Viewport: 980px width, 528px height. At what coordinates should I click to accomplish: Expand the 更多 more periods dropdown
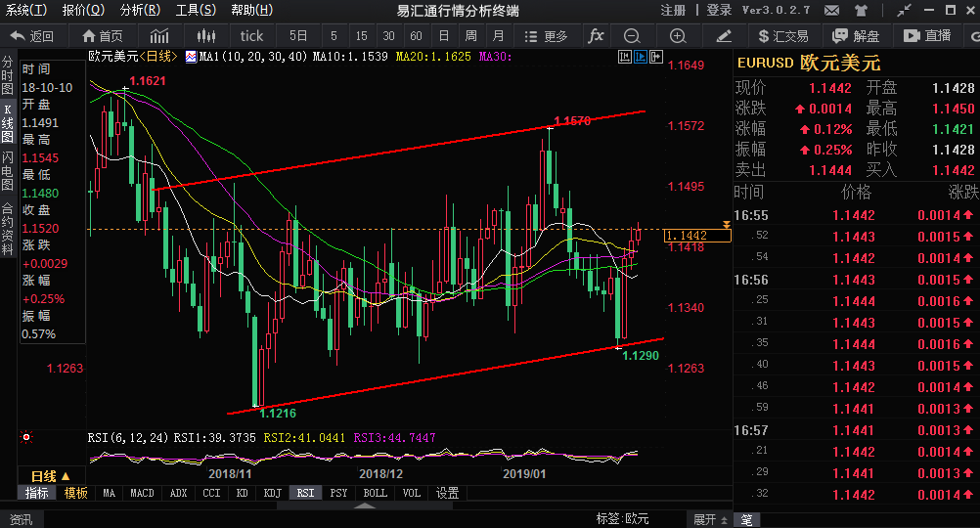549,36
